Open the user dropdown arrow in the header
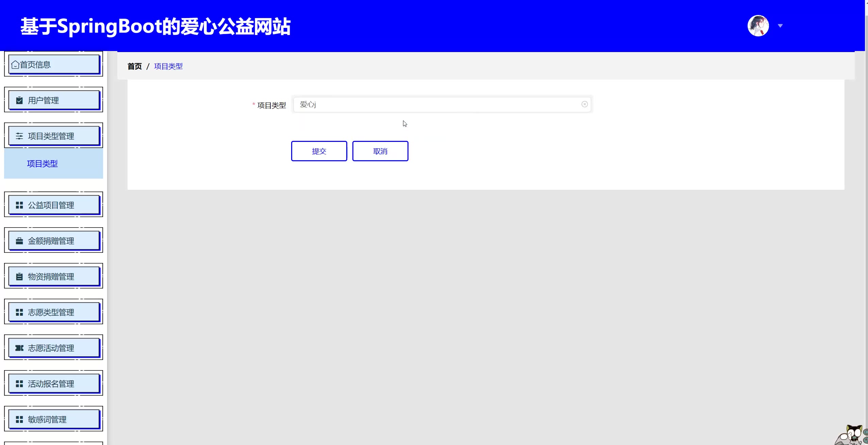 [x=780, y=26]
